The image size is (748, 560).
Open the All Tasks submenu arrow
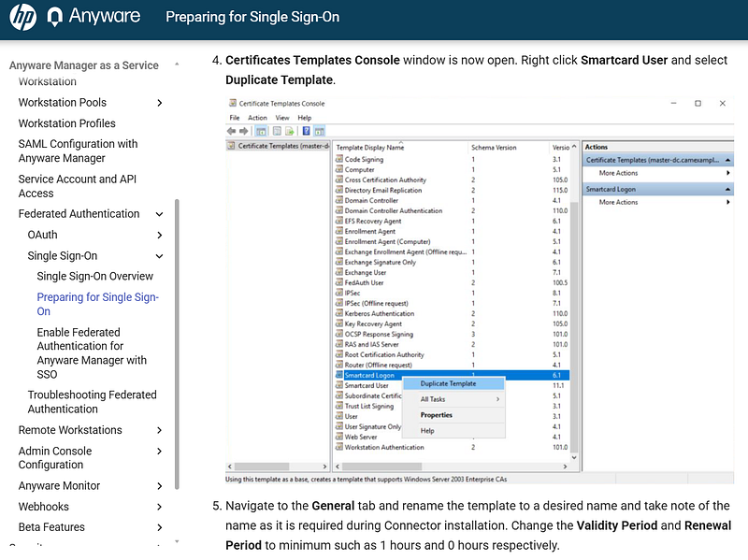pos(497,399)
